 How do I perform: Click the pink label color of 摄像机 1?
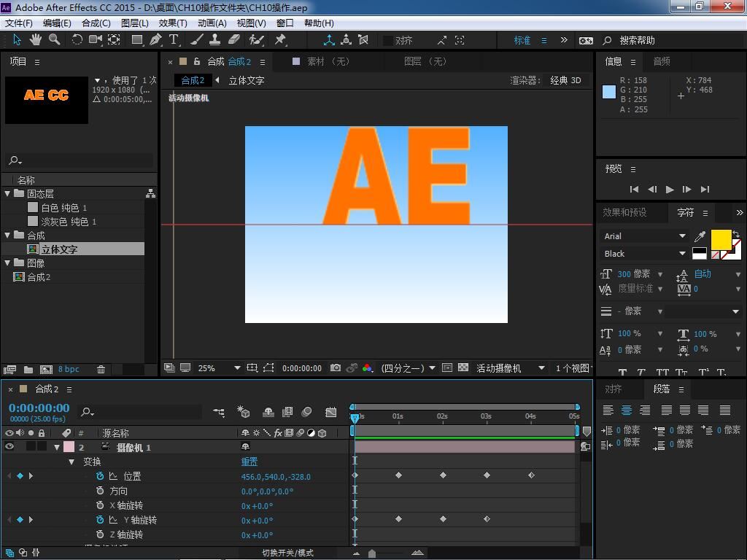pos(69,447)
